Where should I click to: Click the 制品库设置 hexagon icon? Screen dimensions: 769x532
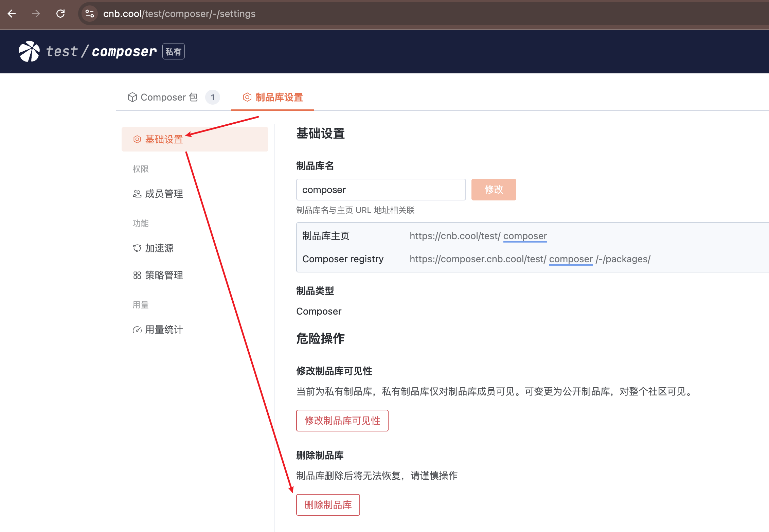coord(247,97)
